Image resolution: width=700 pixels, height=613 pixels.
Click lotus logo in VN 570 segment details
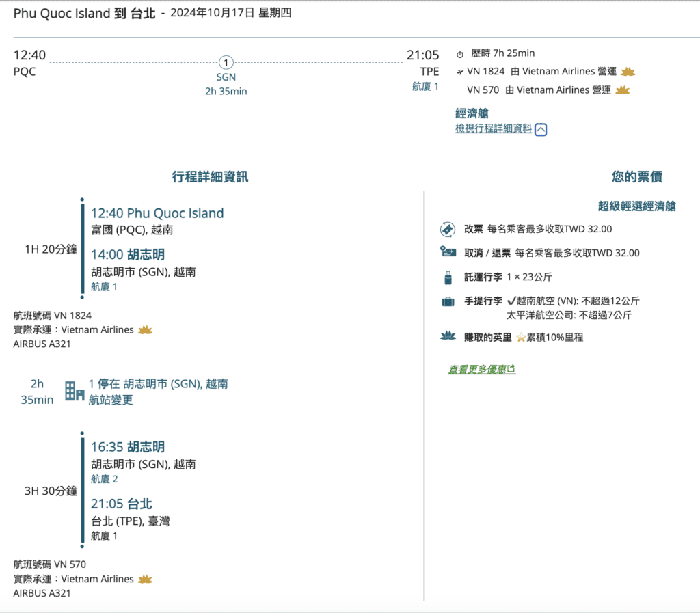(145, 579)
